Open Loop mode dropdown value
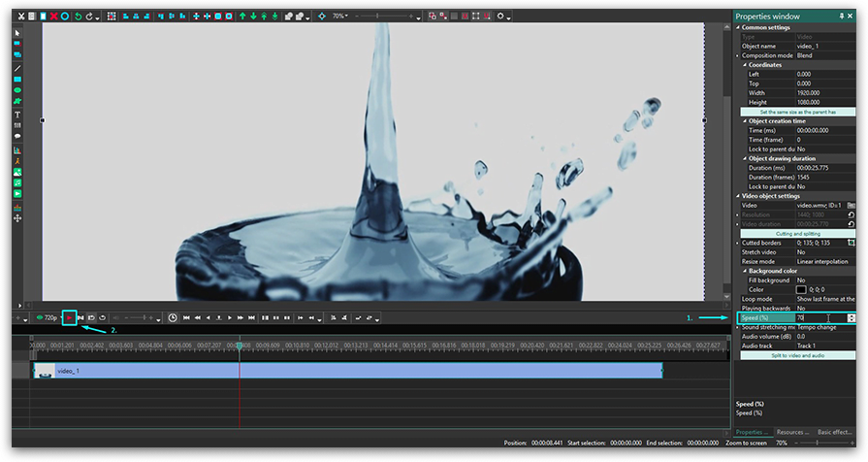 (825, 299)
